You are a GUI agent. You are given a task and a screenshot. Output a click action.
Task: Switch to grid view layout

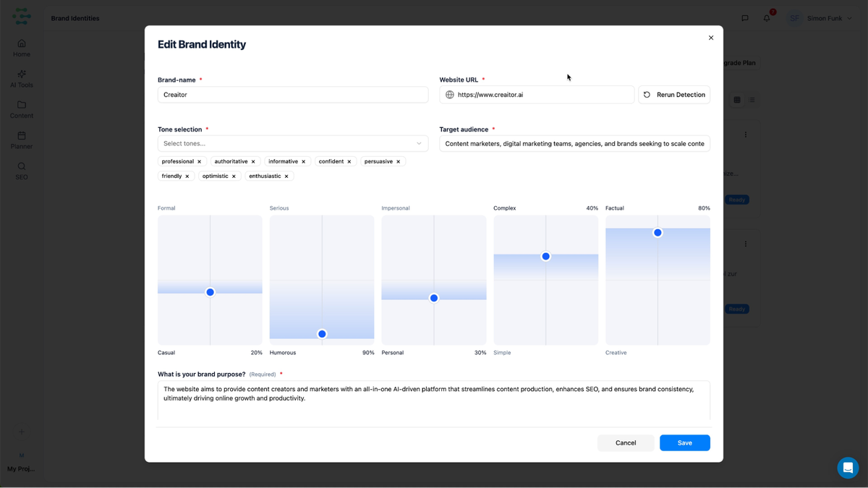(737, 100)
